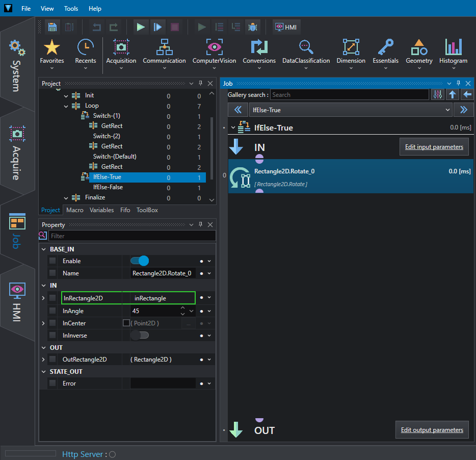The image size is (476, 460).
Task: Switch to the HMI side tab
Action: (x=17, y=302)
